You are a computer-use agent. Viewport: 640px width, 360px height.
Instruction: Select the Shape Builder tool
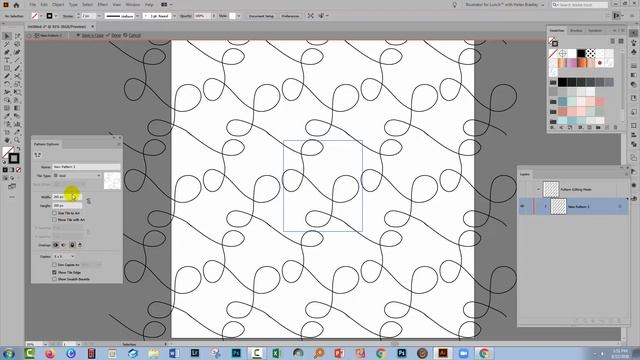[7, 100]
